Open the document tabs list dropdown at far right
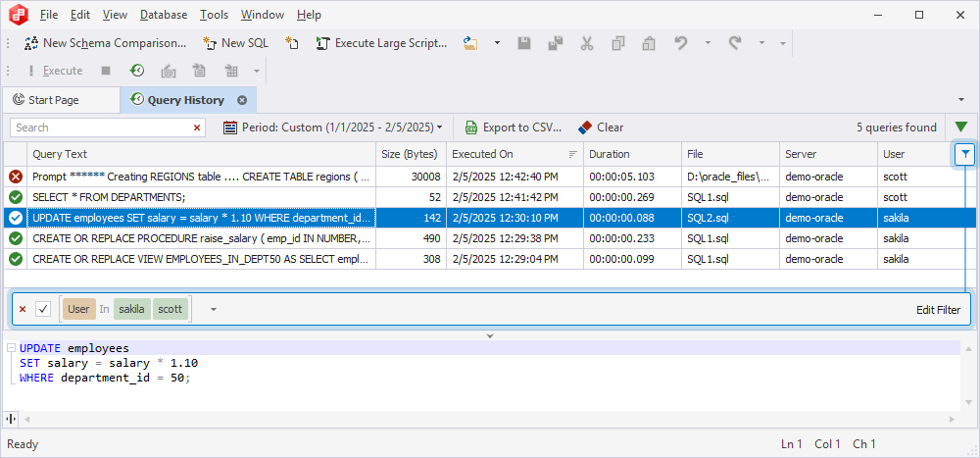The width and height of the screenshot is (980, 458). [960, 100]
